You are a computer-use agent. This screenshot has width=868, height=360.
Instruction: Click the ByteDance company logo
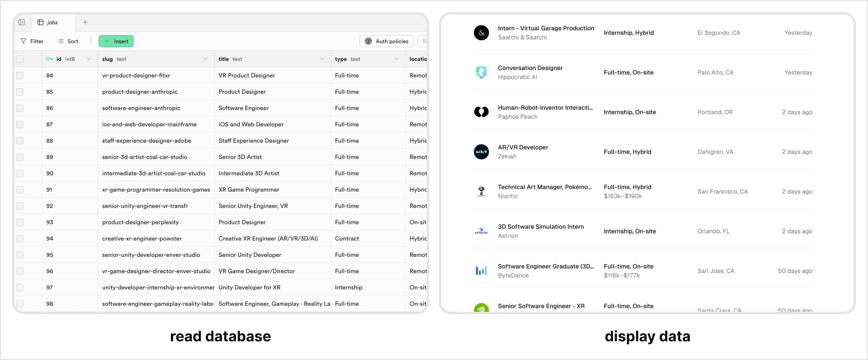(481, 271)
